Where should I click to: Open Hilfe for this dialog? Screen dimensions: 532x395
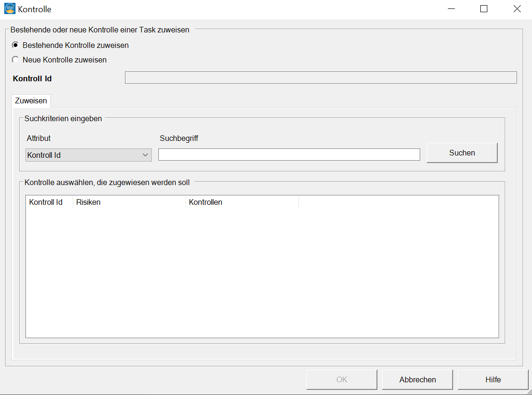tap(493, 380)
